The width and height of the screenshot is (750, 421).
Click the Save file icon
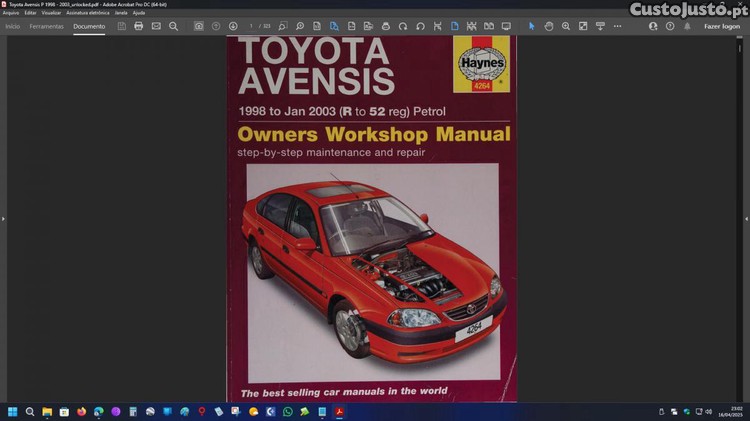tap(121, 26)
